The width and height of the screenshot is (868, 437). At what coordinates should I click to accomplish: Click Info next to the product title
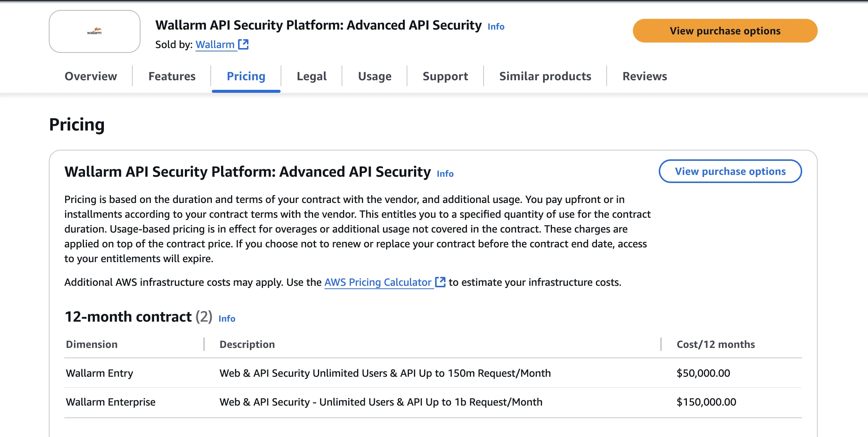point(496,27)
